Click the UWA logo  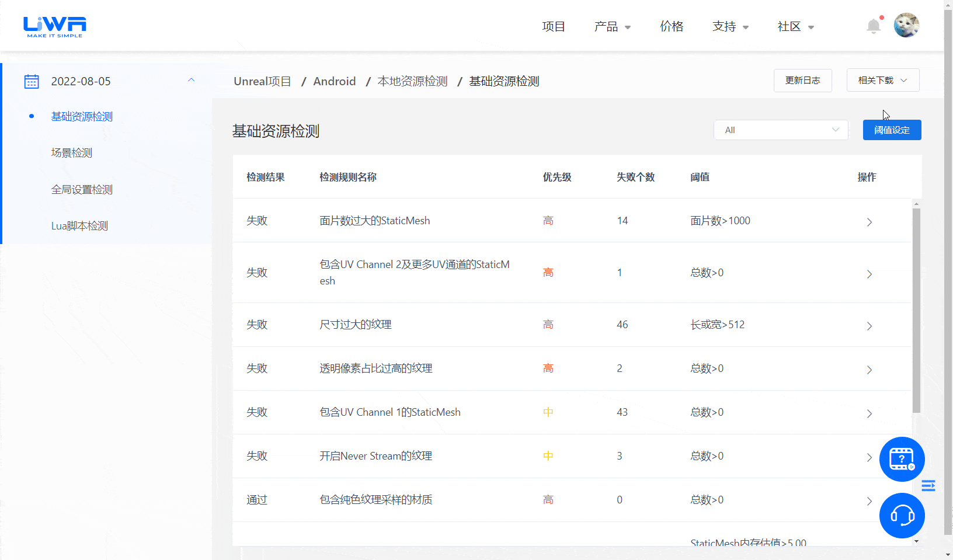(55, 26)
